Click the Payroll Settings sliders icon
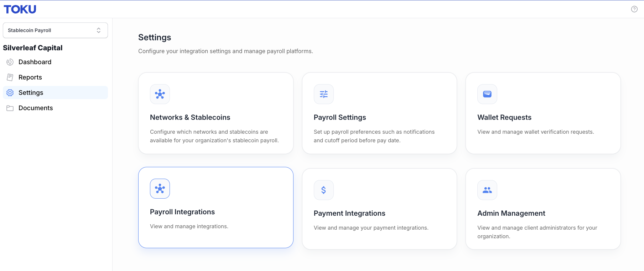This screenshot has width=644, height=271. (324, 94)
